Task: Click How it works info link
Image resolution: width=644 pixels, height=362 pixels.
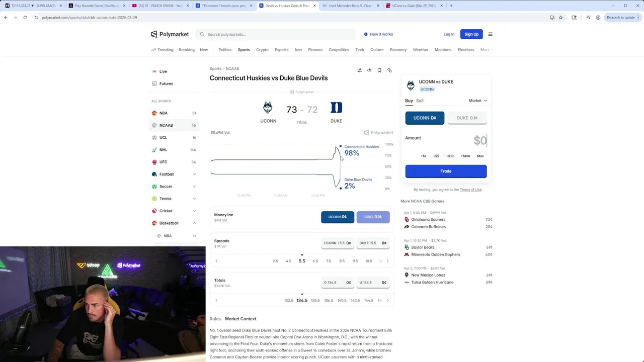Action: point(378,34)
